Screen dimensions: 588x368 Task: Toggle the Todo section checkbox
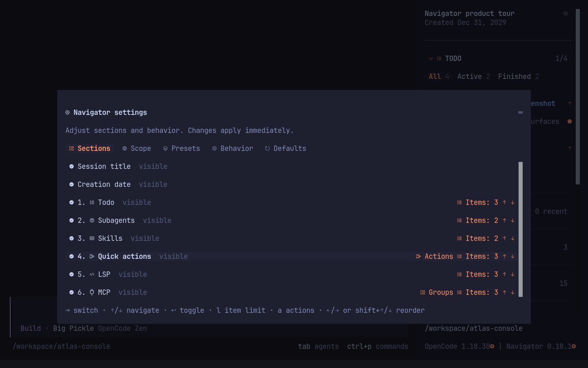[x=71, y=202]
